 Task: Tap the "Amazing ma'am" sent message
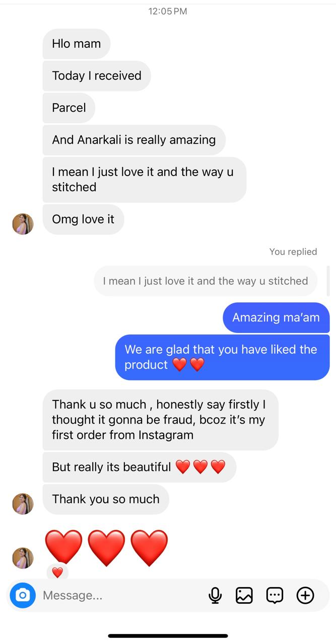click(276, 317)
